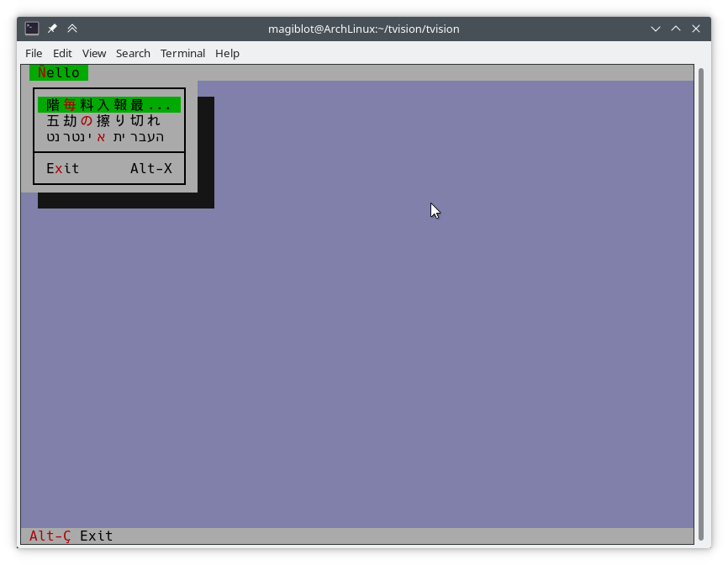The width and height of the screenshot is (728, 565).
Task: Select the Hebrew העברית אינטרנט menu item
Action: 109,137
